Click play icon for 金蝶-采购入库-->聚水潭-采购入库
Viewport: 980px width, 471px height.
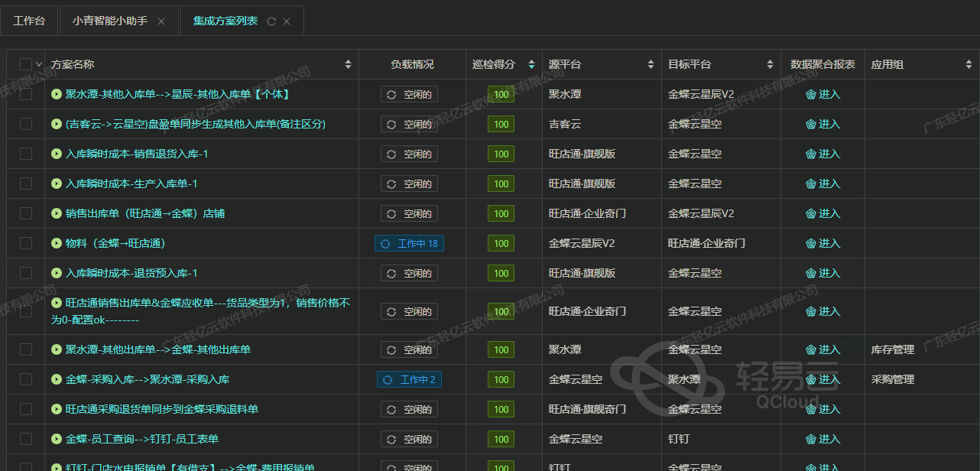[x=57, y=379]
